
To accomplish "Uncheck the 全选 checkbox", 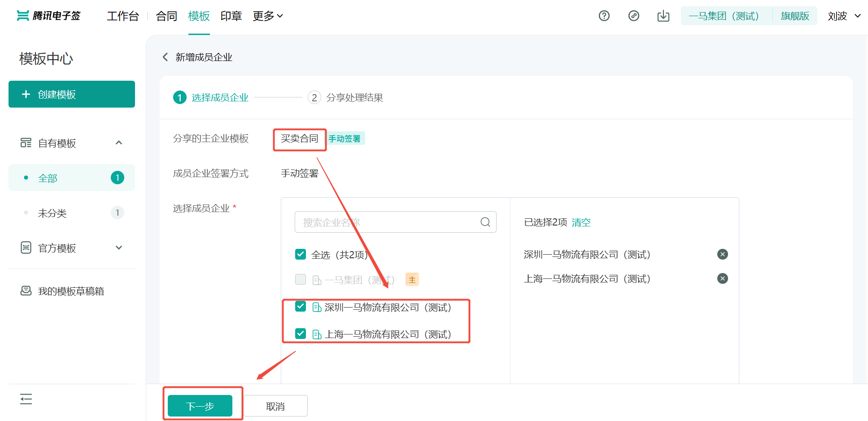I will [x=301, y=254].
